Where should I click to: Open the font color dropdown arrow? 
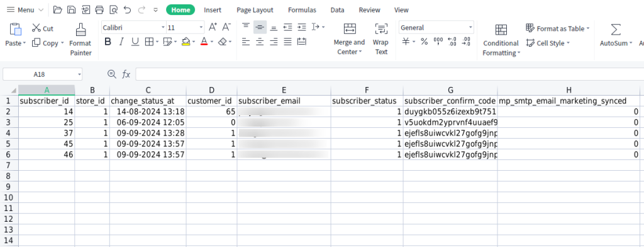pyautogui.click(x=211, y=42)
